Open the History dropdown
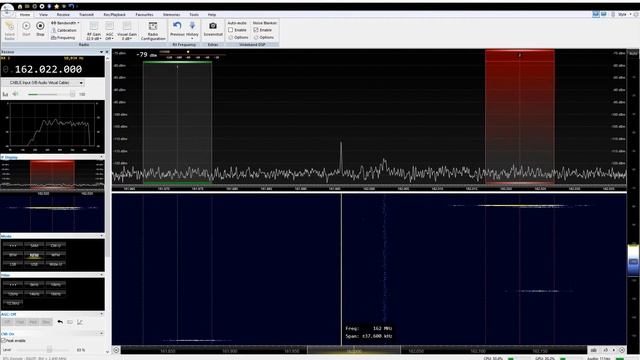 pyautogui.click(x=192, y=30)
